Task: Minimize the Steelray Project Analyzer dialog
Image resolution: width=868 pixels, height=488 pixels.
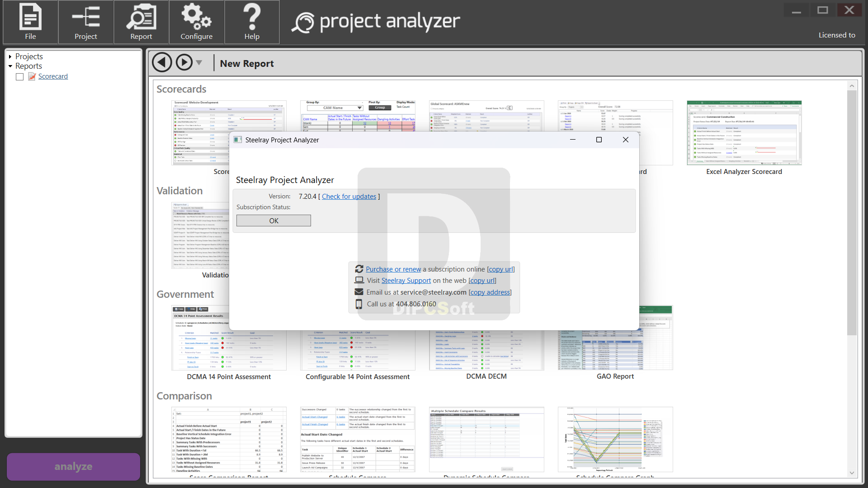Action: 573,140
